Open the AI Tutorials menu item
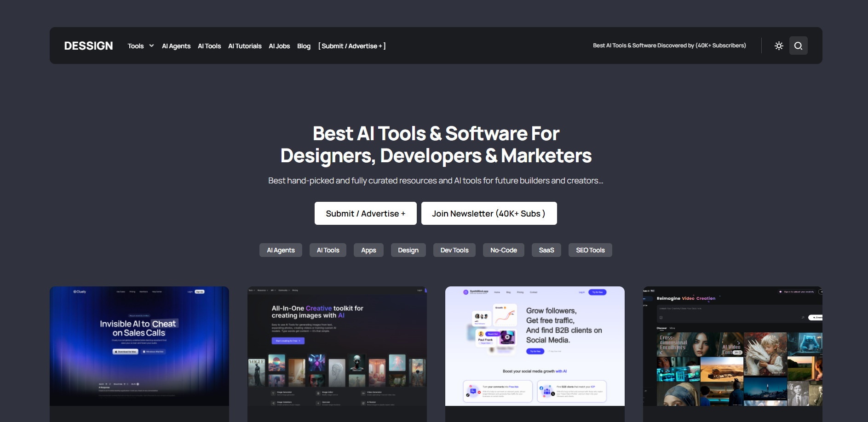This screenshot has width=868, height=422. click(245, 46)
